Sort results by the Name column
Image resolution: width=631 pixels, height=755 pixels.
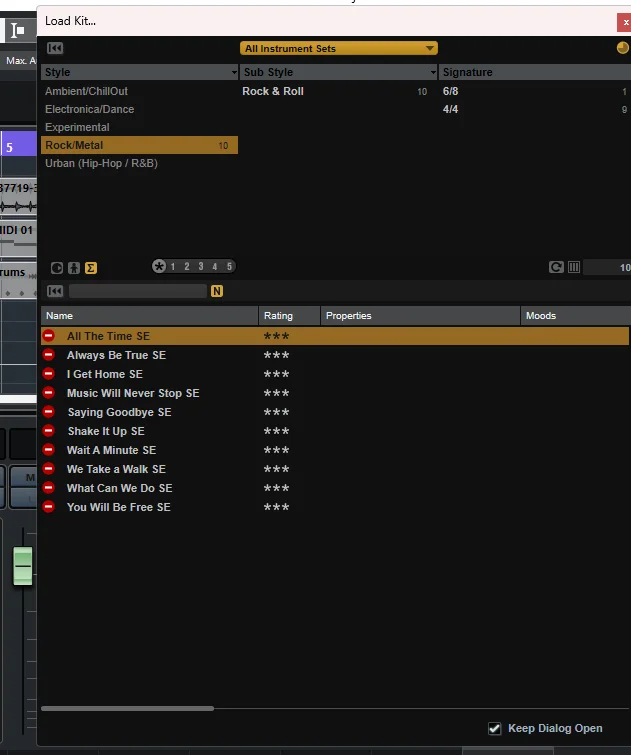(150, 316)
